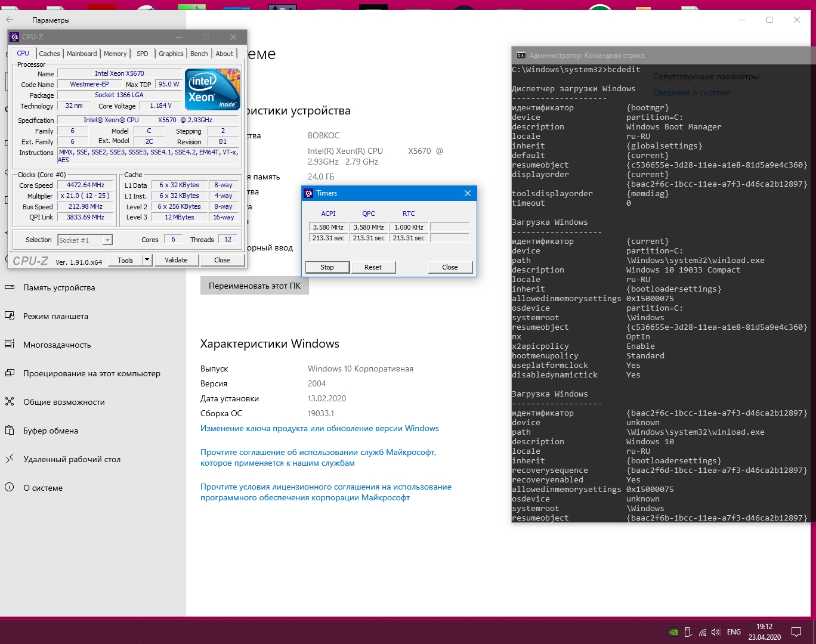The height and width of the screenshot is (644, 816).
Task: Open the Socket #1 selection combo box
Action: tap(85, 240)
